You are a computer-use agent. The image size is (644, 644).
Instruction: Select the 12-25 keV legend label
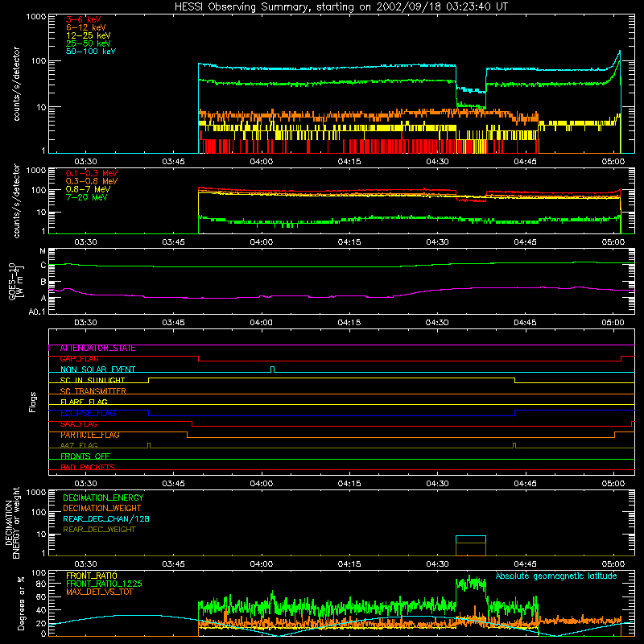(88, 35)
